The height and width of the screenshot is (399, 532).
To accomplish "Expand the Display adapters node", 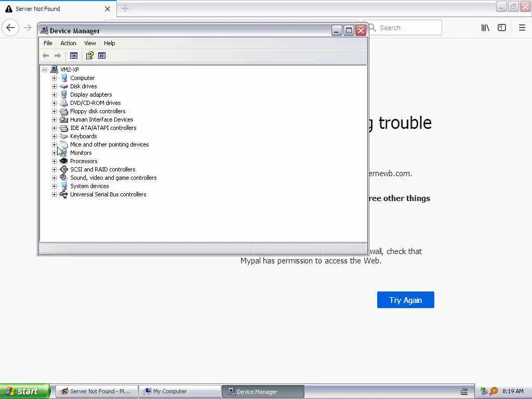I will [x=54, y=95].
